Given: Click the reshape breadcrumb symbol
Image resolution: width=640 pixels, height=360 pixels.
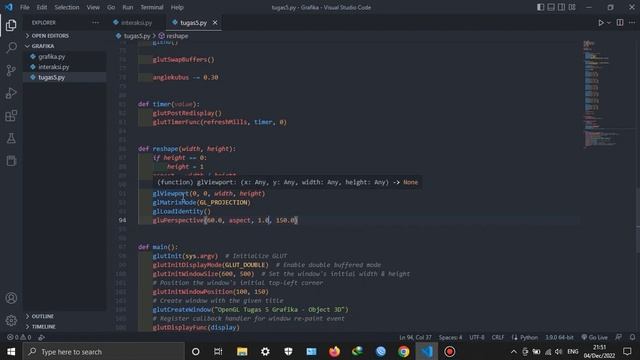Looking at the screenshot, I should point(177,36).
